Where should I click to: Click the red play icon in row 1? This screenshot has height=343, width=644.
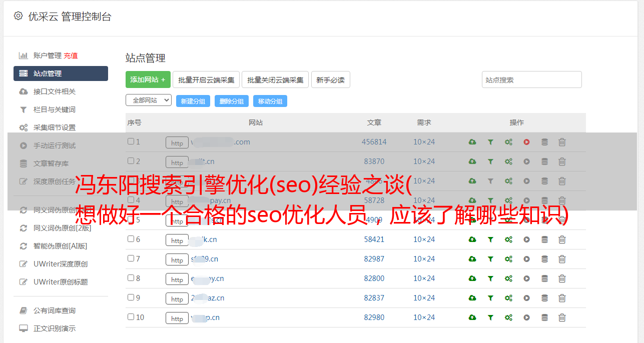coord(526,142)
